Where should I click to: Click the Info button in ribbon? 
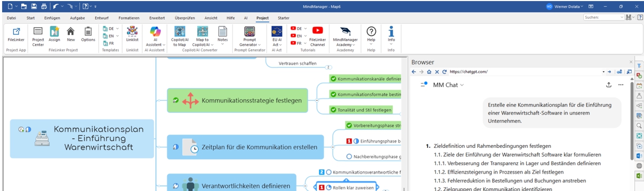391,34
